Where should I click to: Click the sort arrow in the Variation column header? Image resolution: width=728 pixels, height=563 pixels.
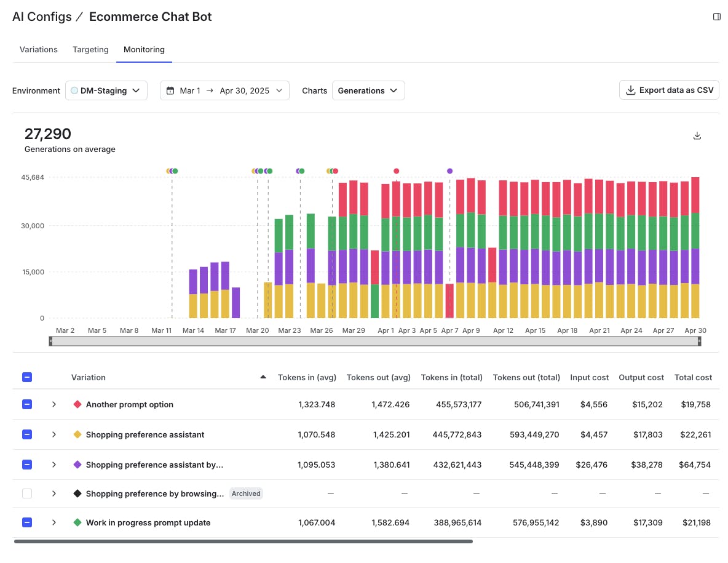pos(263,377)
